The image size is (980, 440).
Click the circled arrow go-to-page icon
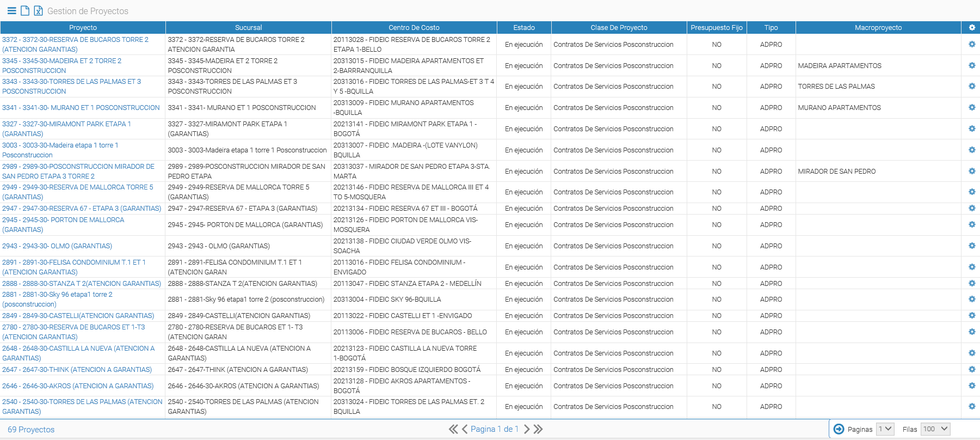pyautogui.click(x=839, y=429)
